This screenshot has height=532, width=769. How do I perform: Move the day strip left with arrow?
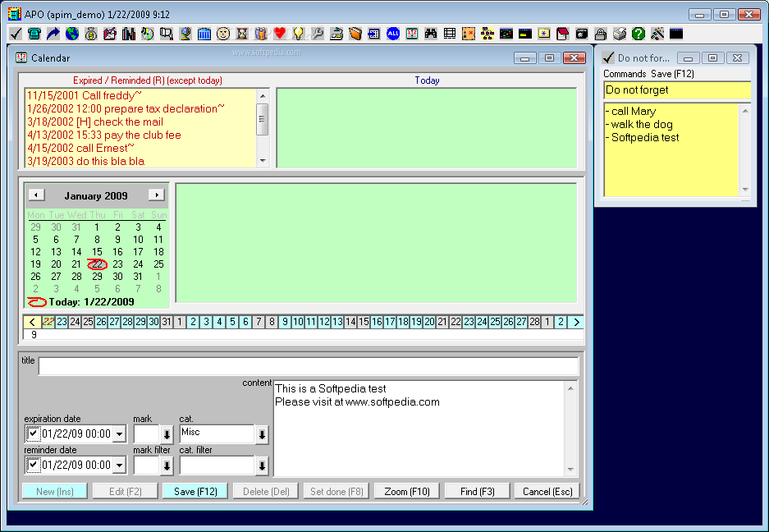(32, 322)
